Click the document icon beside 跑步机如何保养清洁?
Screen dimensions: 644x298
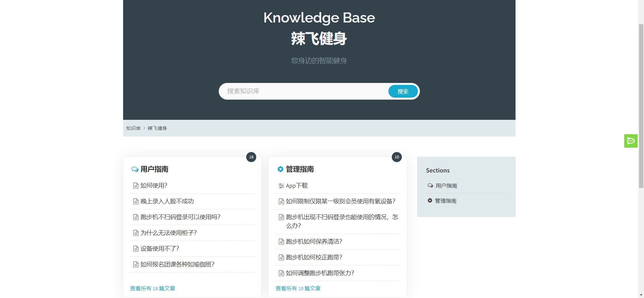pos(281,242)
